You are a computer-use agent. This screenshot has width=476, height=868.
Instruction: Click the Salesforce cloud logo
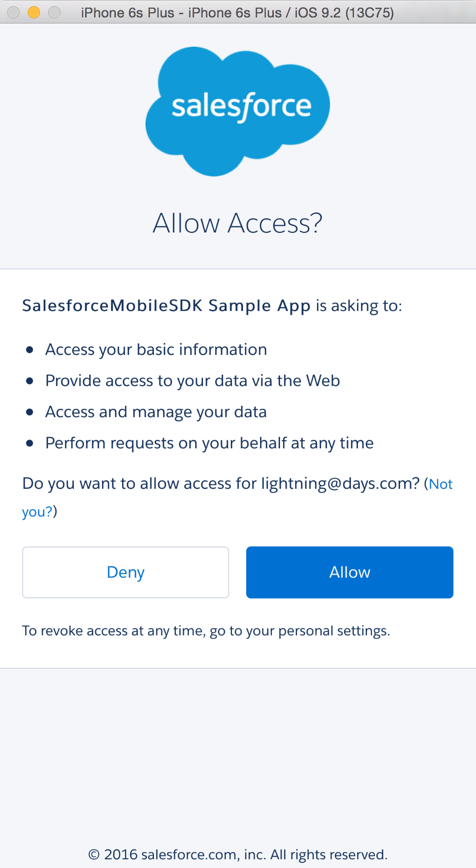pos(237,111)
